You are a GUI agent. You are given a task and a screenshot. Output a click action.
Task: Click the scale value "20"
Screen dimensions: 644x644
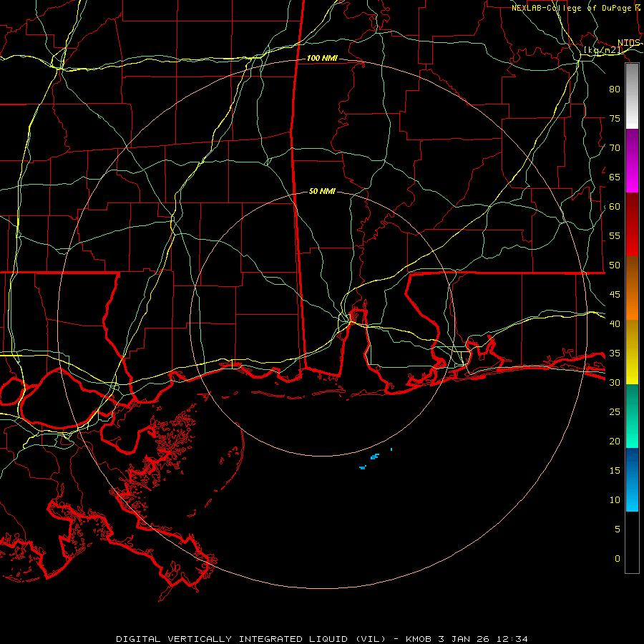point(615,441)
